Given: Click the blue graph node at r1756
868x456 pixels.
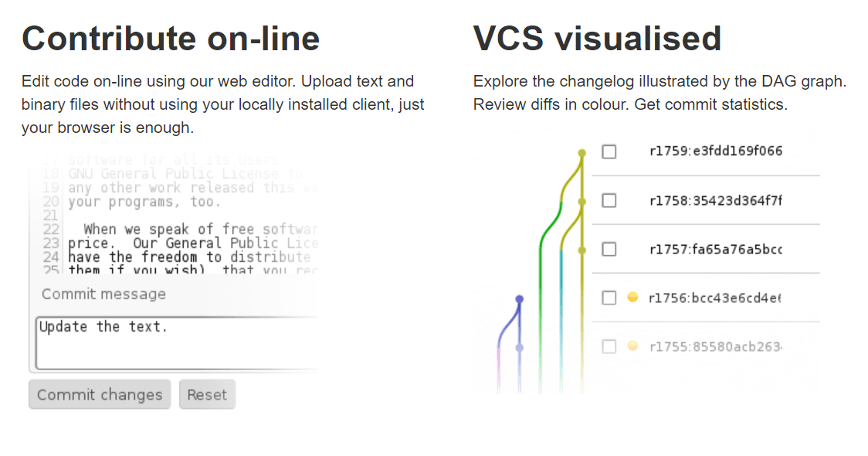Looking at the screenshot, I should [520, 298].
